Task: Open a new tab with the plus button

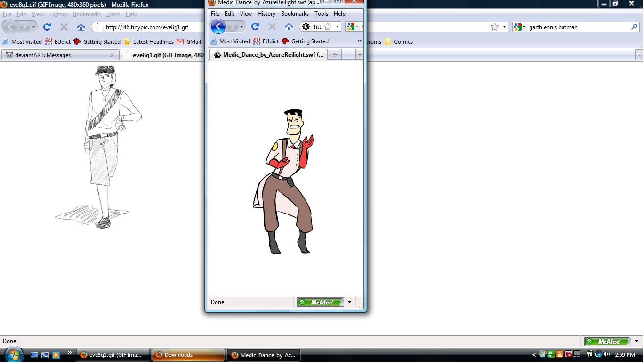Action: coord(335,55)
